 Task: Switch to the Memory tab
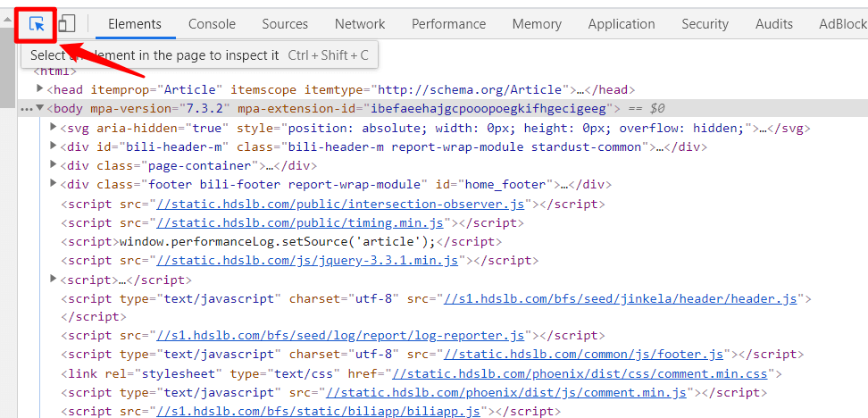click(x=537, y=24)
